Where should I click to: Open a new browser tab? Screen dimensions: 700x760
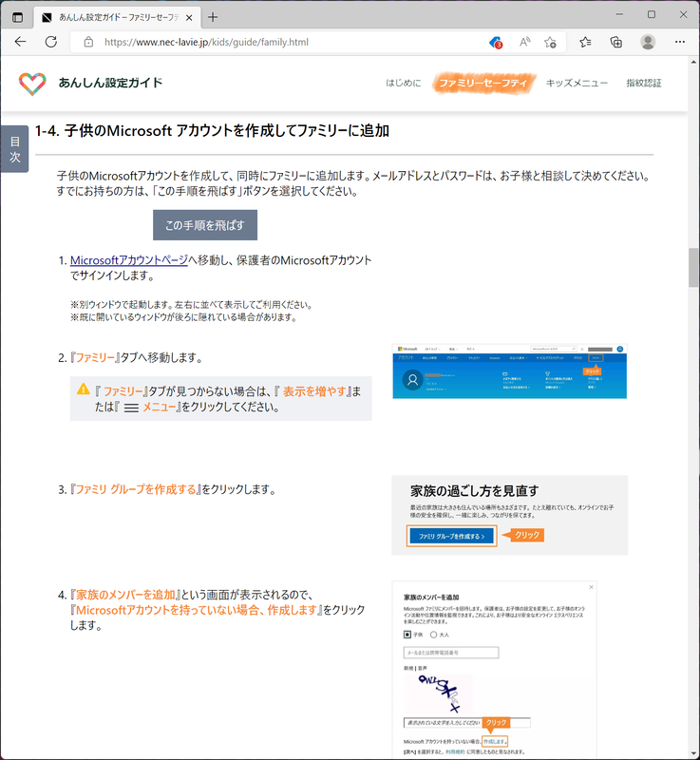click(x=213, y=17)
